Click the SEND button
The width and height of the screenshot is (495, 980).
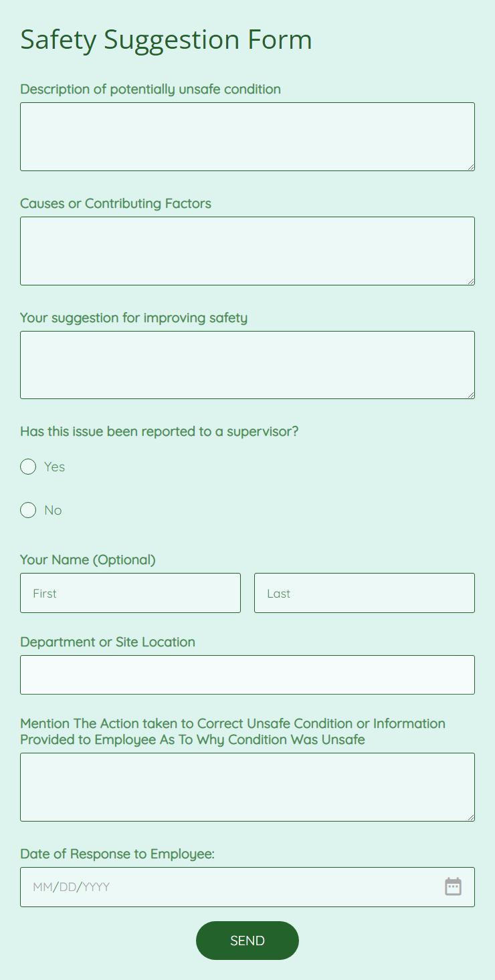tap(248, 941)
